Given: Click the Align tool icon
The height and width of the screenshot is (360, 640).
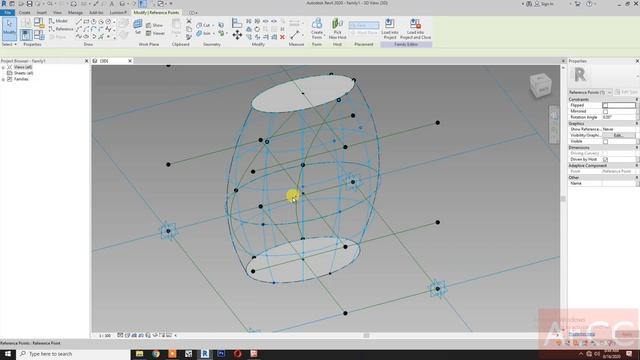Looking at the screenshot, I should click(x=237, y=23).
